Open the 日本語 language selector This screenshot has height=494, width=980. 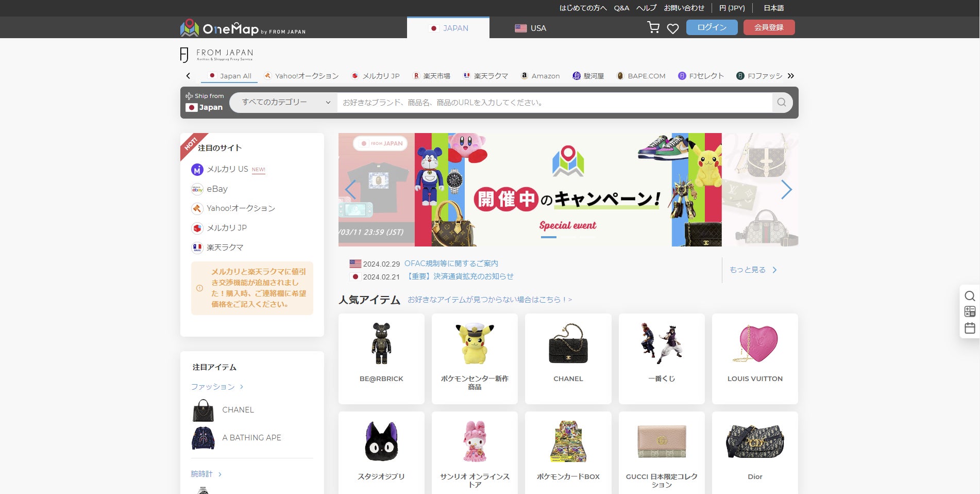click(x=773, y=8)
